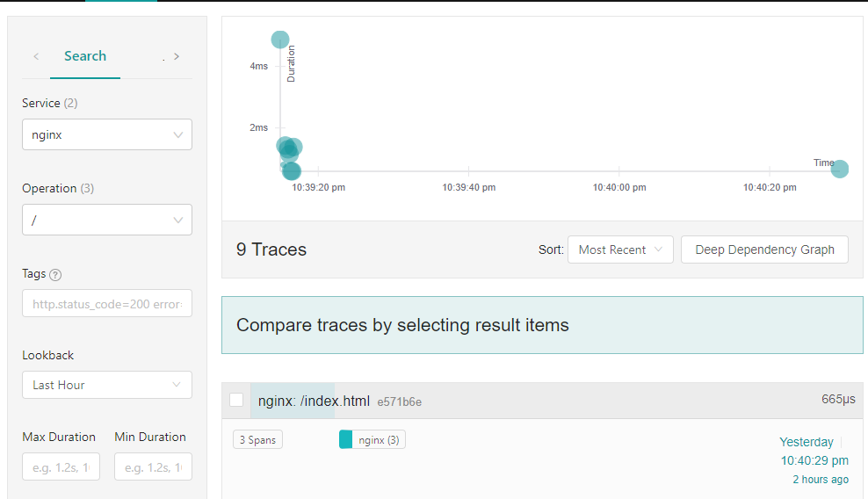Screen dimensions: 868x499
Task: Click the right tab scroll arrow
Action: tap(177, 56)
